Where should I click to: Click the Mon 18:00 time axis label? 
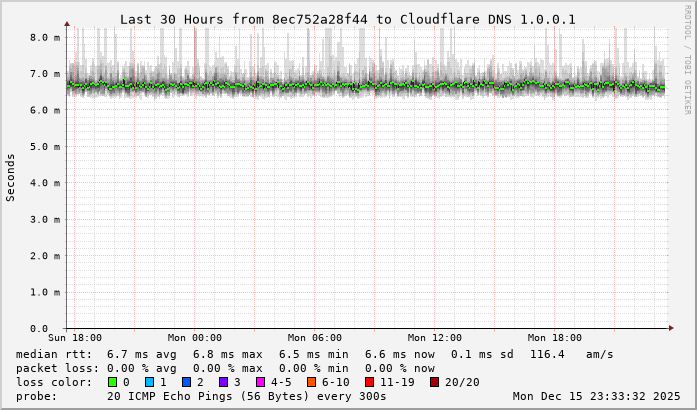click(x=554, y=338)
